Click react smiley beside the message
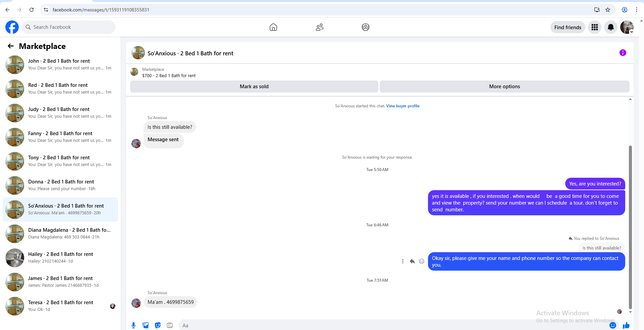 (422, 261)
